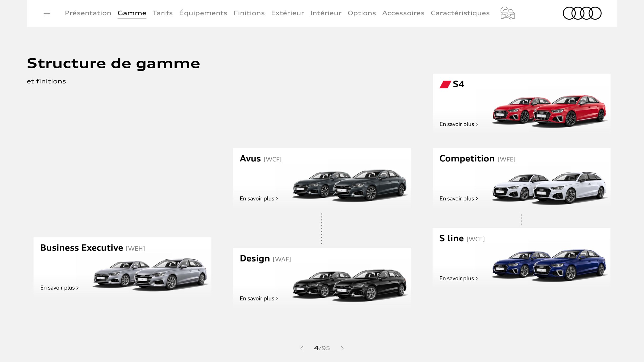Image resolution: width=644 pixels, height=362 pixels.
Task: Go to Intérieur tab
Action: pos(326,13)
